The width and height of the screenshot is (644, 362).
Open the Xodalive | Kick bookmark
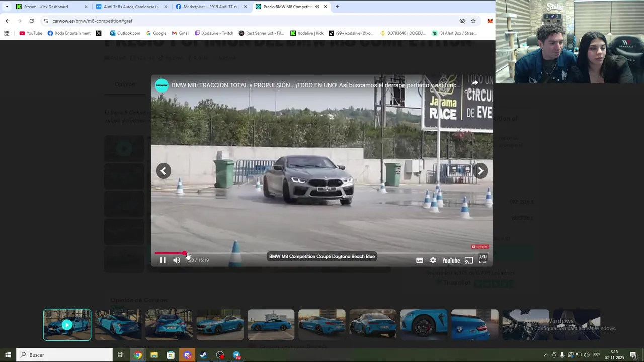coord(307,33)
